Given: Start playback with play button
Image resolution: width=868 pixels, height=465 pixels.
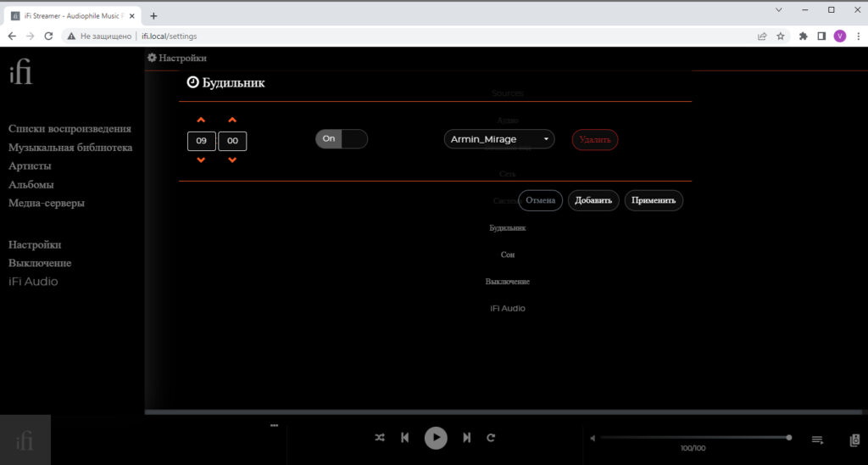Looking at the screenshot, I should (x=436, y=438).
